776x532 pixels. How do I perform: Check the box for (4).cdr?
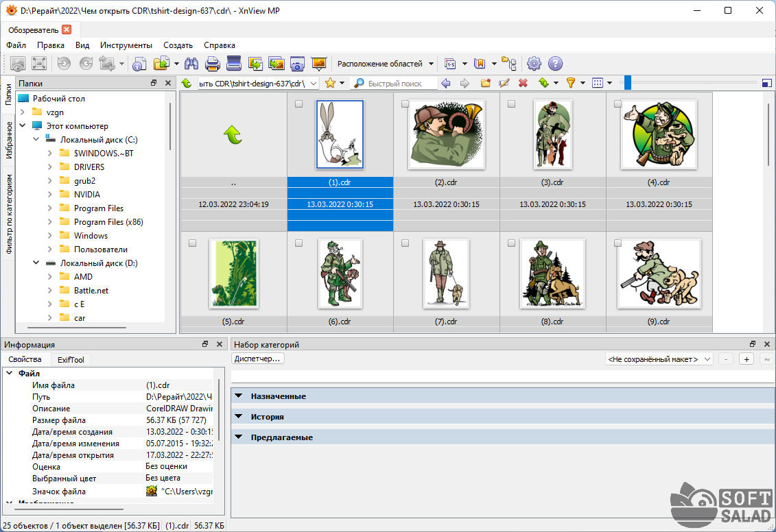(618, 104)
